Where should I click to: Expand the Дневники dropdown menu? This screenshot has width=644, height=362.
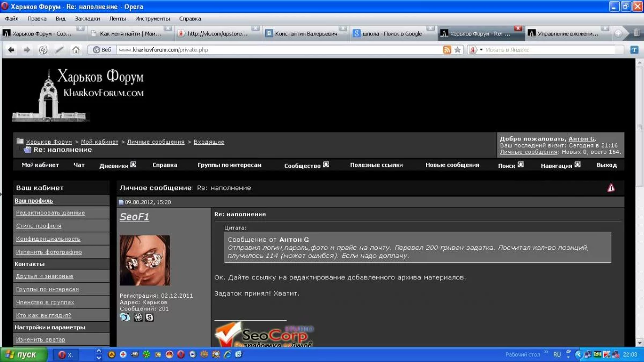point(133,165)
